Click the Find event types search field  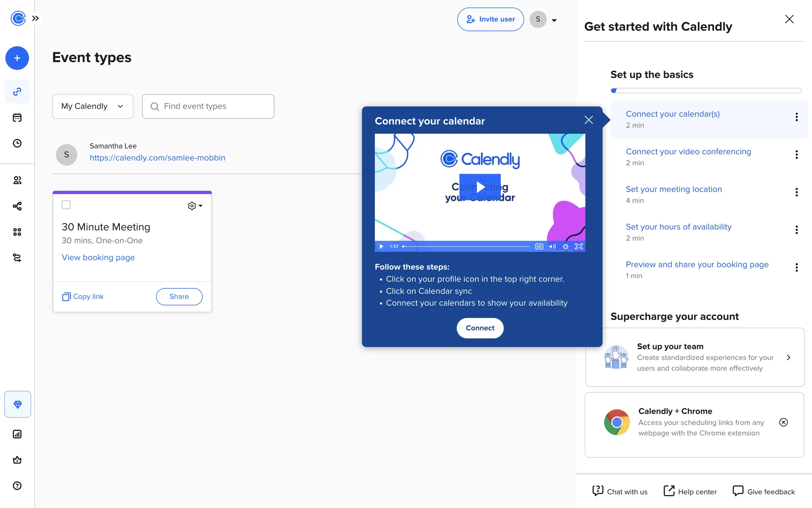(208, 106)
